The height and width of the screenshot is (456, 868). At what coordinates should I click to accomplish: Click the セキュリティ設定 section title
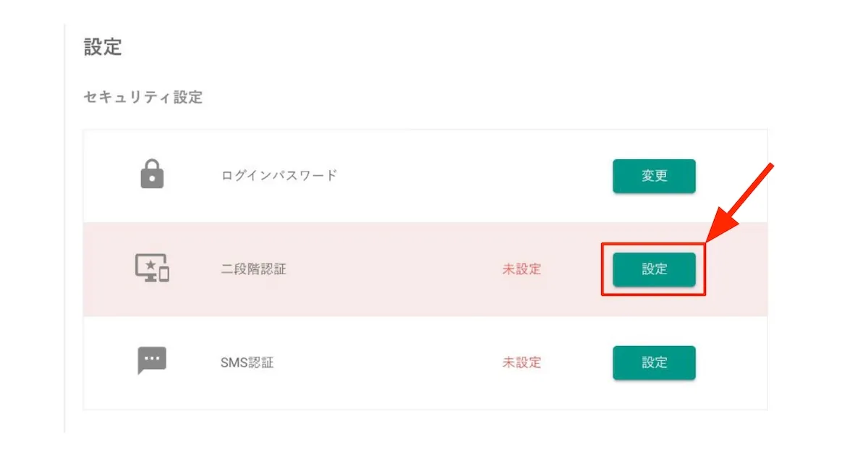(x=143, y=98)
